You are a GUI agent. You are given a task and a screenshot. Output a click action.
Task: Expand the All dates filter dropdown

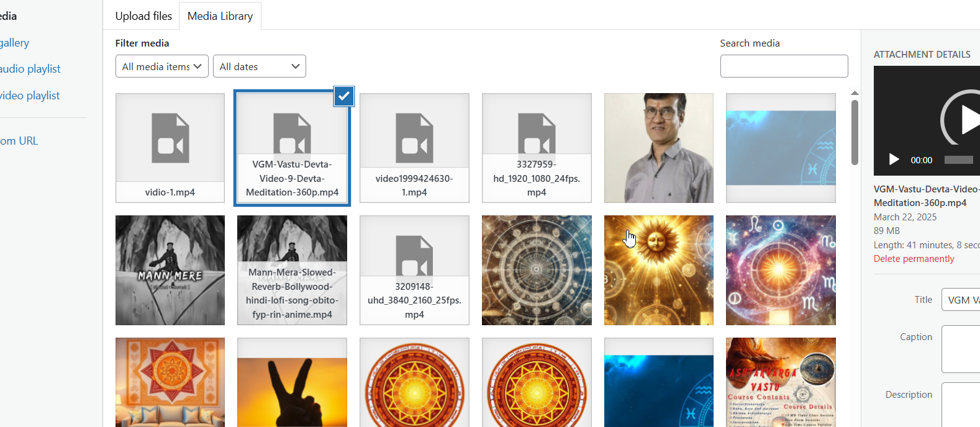tap(259, 66)
